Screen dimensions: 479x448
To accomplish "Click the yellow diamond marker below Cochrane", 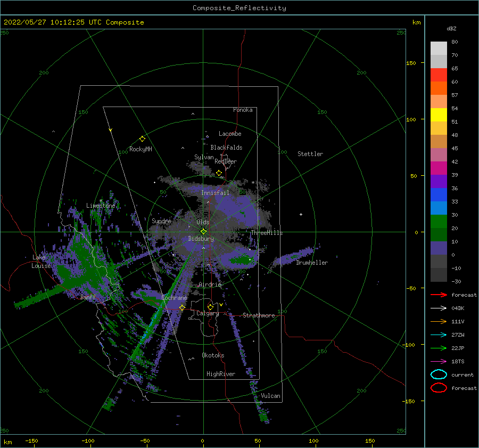I will tap(182, 307).
